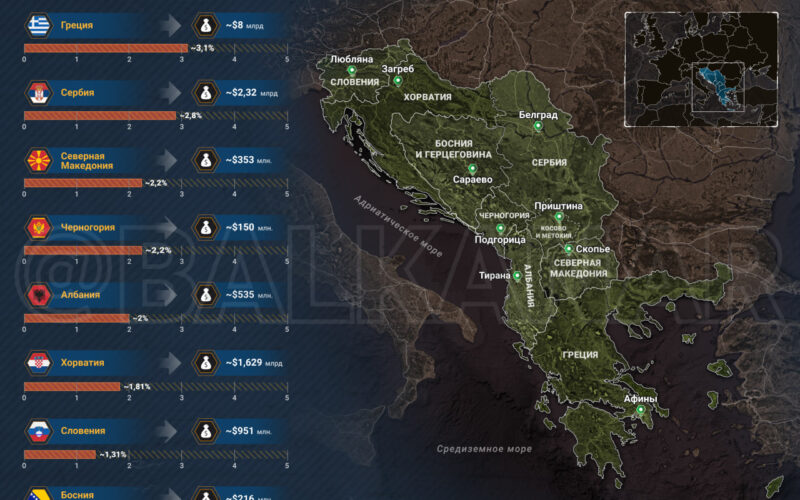Image resolution: width=800 pixels, height=500 pixels.
Task: Click the СЕРБИЯ label on map
Action: coord(549,163)
